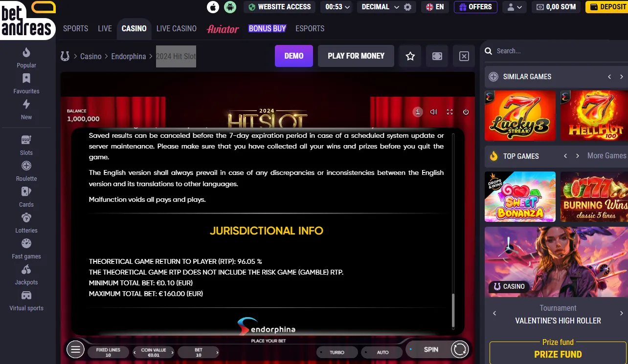This screenshot has width=628, height=364.
Task: Click the info icon in the game
Action: (x=417, y=112)
